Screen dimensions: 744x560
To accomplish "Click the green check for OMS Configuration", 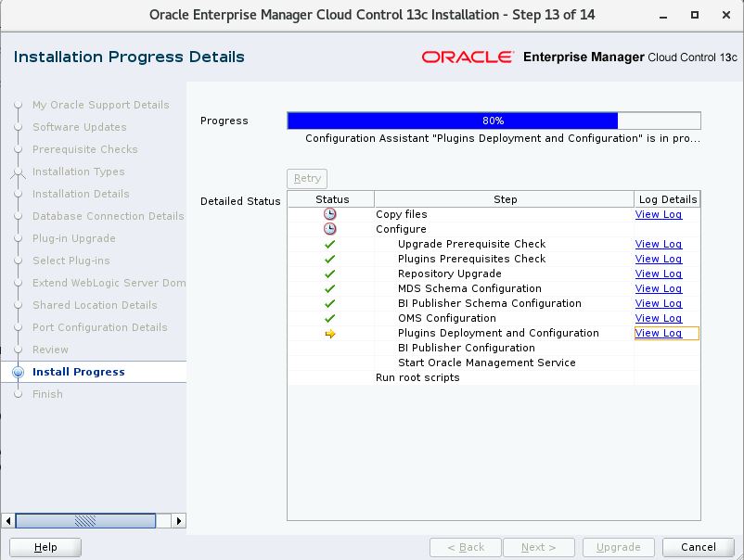I will click(329, 318).
